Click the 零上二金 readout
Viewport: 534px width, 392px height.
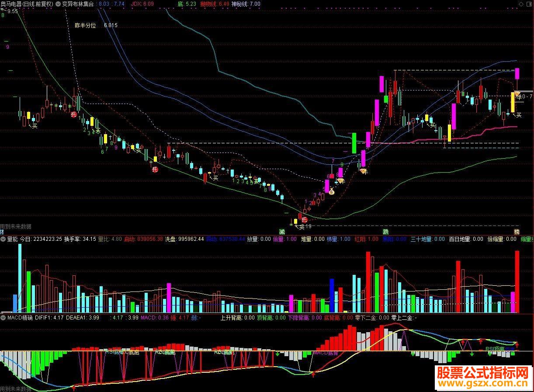404,318
